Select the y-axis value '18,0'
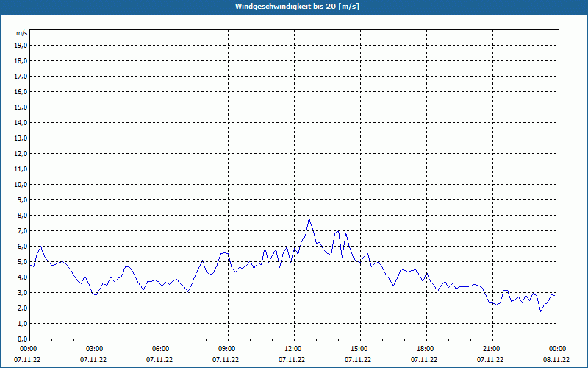Screen dimensions: 588x368 tap(21, 61)
